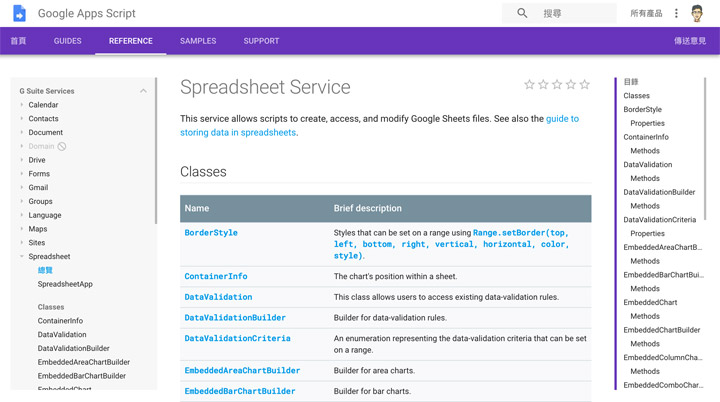Give the page a five star rating
The height and width of the screenshot is (402, 720).
pyautogui.click(x=585, y=85)
